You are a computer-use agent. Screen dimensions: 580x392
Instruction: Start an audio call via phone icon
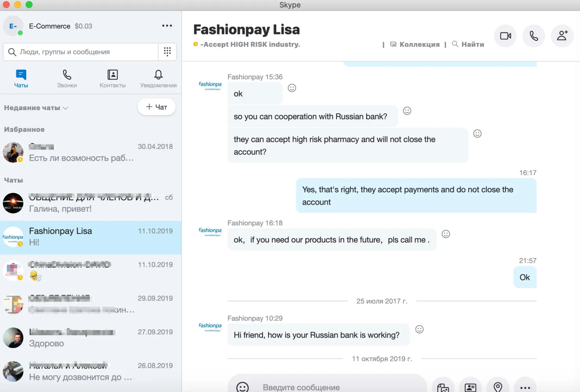click(x=534, y=36)
